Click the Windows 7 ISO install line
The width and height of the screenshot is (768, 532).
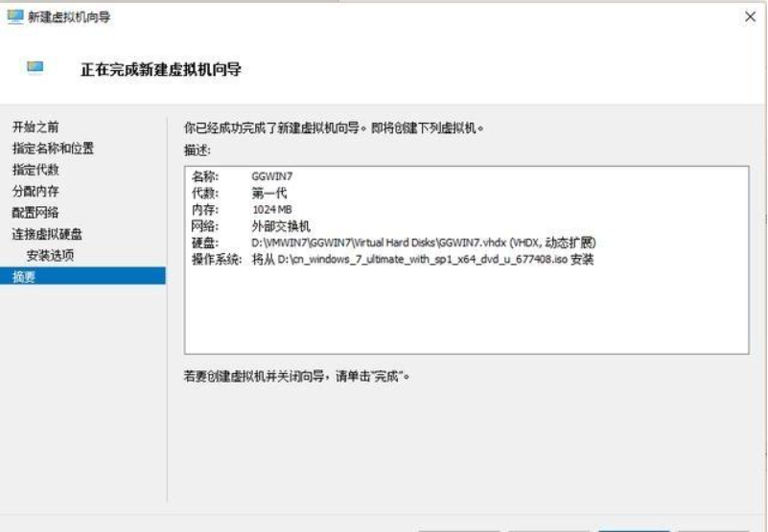click(x=422, y=259)
